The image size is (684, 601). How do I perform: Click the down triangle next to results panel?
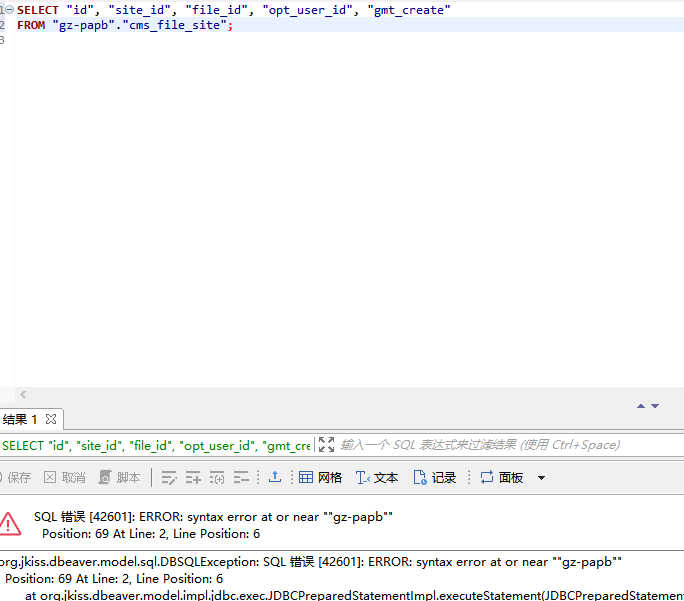click(x=655, y=406)
